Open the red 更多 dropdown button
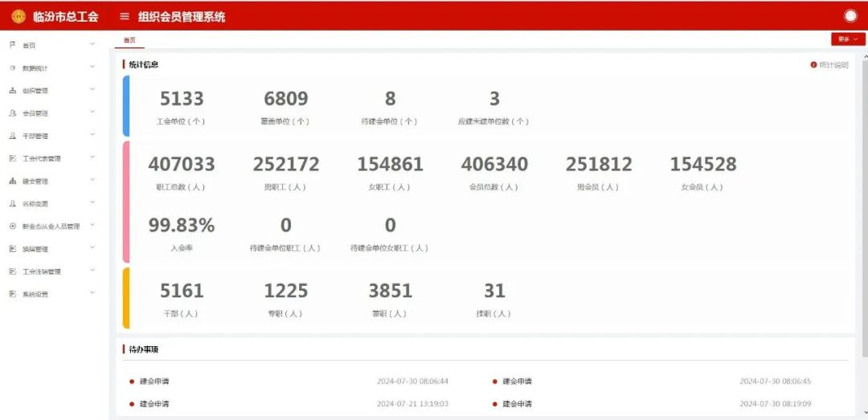This screenshot has height=420, width=868. click(848, 39)
